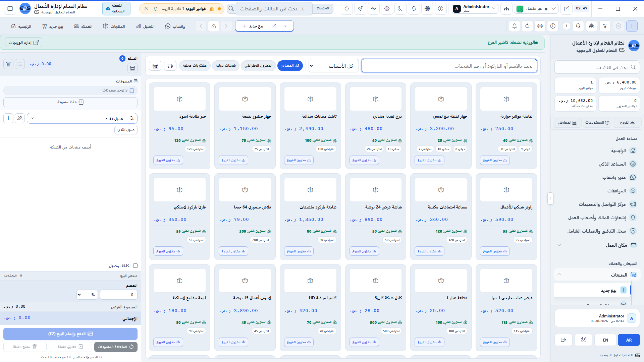The width and height of the screenshot is (644, 362).
Task: Open the language globe icon
Action: click(x=427, y=9)
